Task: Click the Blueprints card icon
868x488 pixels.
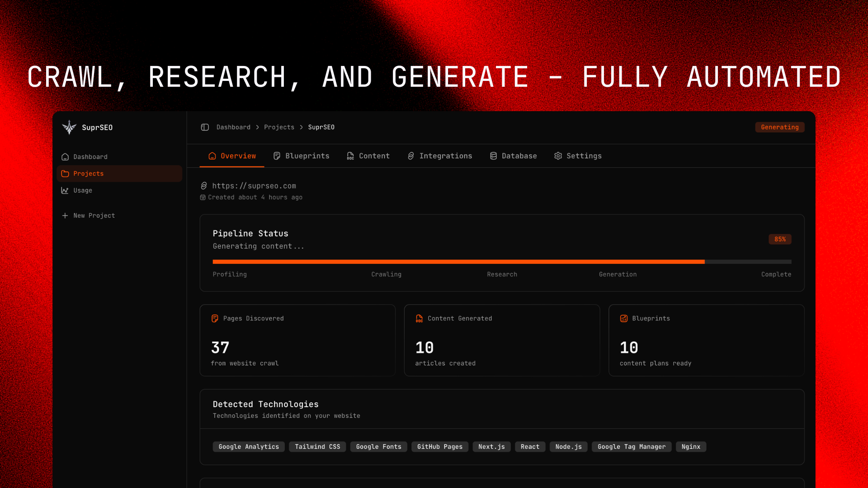Action: pyautogui.click(x=624, y=318)
